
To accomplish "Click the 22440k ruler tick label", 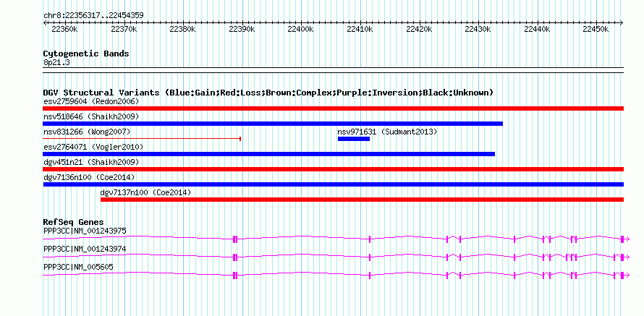I will (x=537, y=30).
